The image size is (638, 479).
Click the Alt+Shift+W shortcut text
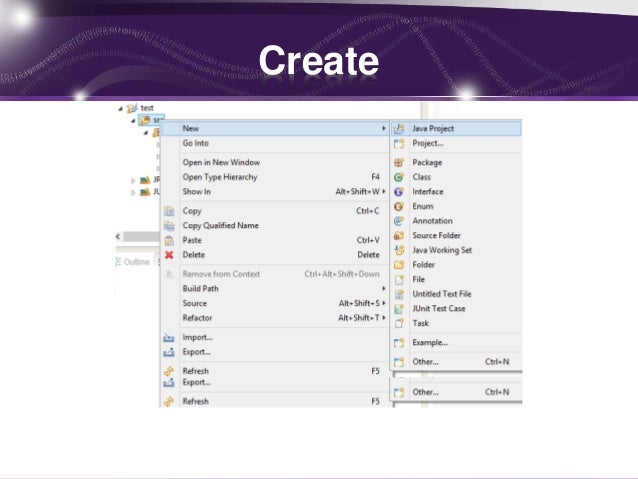point(358,191)
